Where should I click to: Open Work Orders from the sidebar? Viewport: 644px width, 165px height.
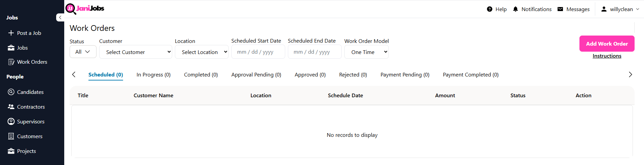coord(32,62)
